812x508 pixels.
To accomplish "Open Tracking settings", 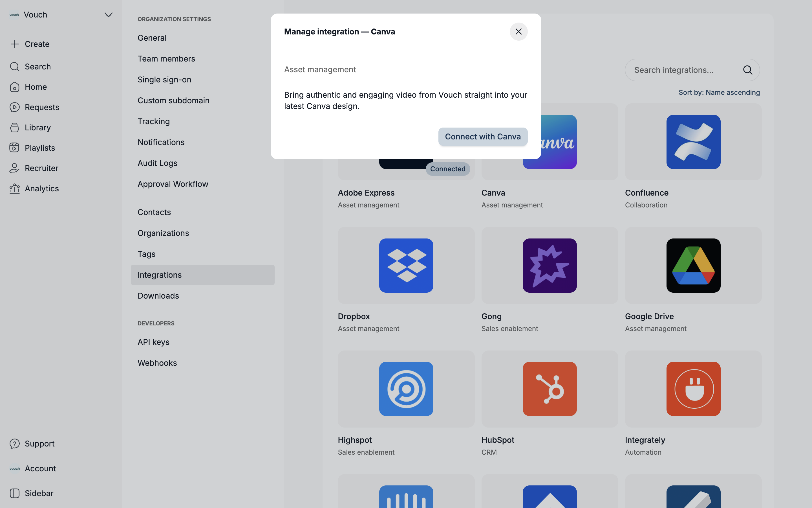I will click(x=154, y=121).
